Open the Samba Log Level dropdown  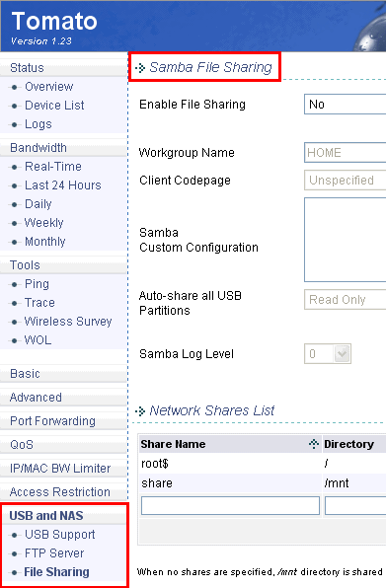[x=328, y=353]
